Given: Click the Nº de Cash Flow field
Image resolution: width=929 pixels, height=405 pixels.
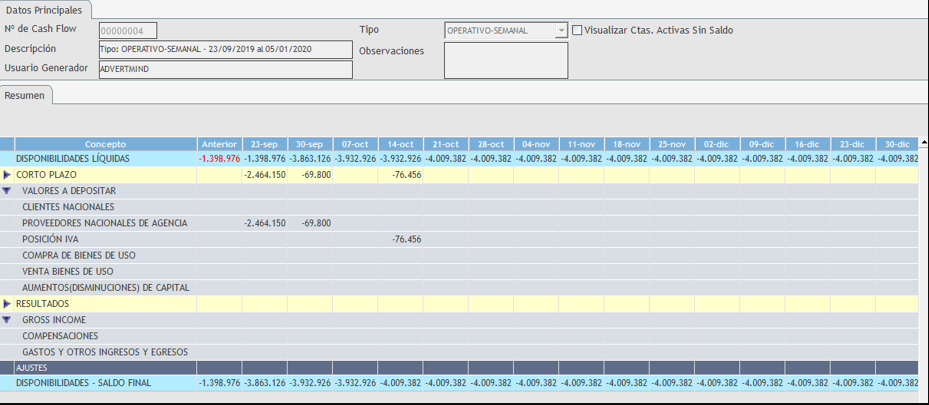Looking at the screenshot, I should point(128,31).
